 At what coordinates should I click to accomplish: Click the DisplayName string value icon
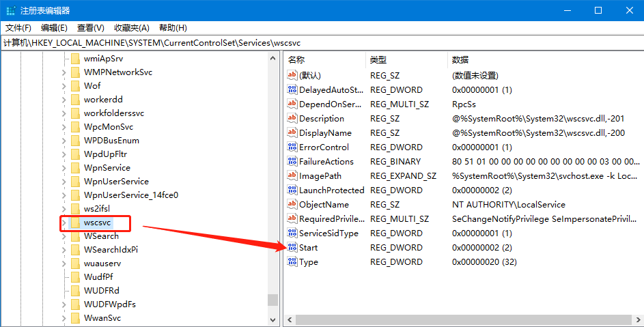tap(292, 132)
